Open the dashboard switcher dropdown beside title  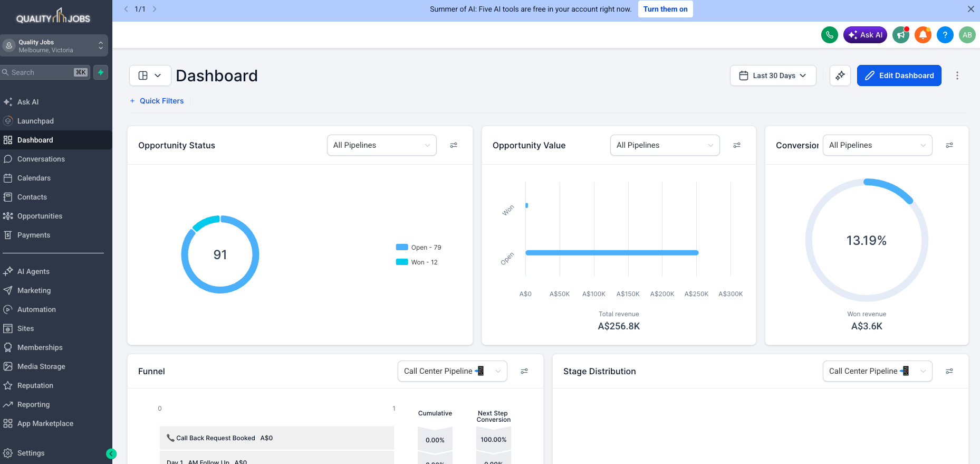[x=150, y=75]
